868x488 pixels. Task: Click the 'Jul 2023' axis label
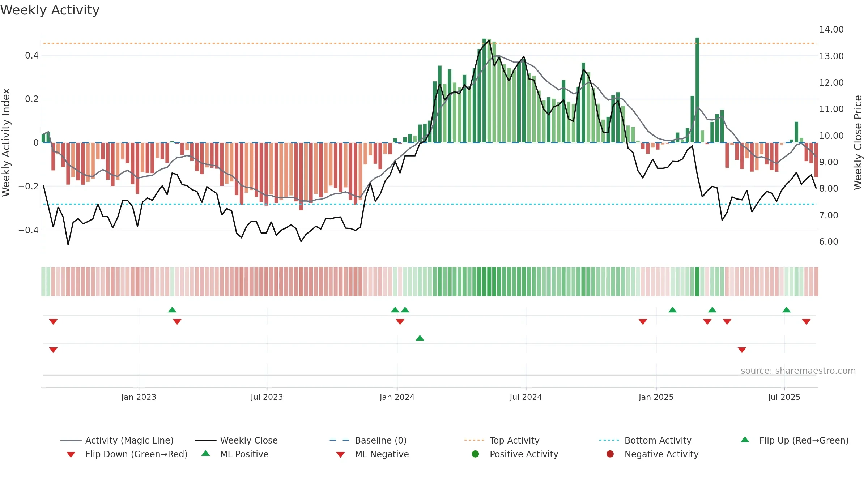point(267,397)
